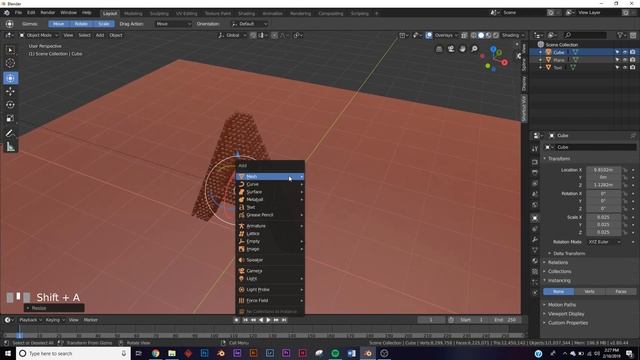The width and height of the screenshot is (640, 360).
Task: Toggle the Scale gizmo button
Action: pyautogui.click(x=104, y=24)
